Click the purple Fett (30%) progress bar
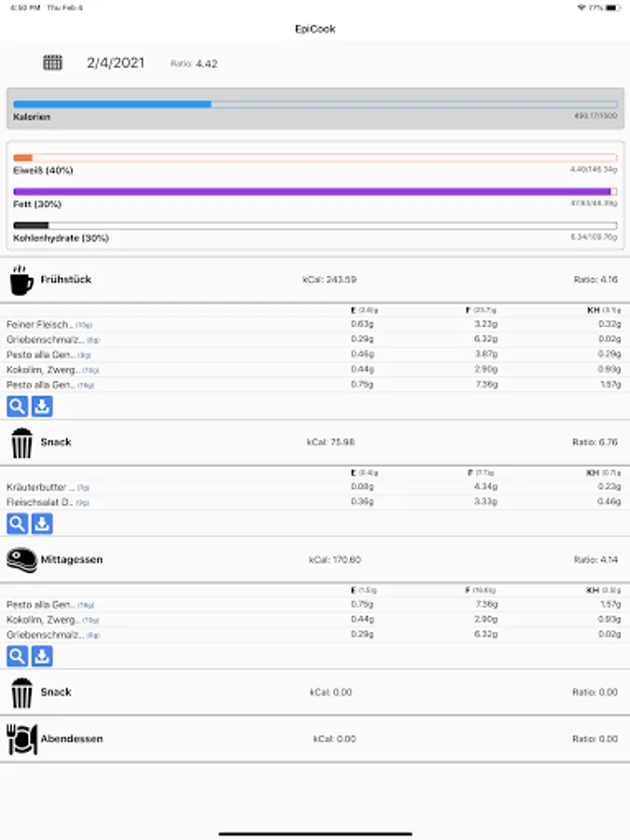The width and height of the screenshot is (630, 840). click(x=315, y=191)
